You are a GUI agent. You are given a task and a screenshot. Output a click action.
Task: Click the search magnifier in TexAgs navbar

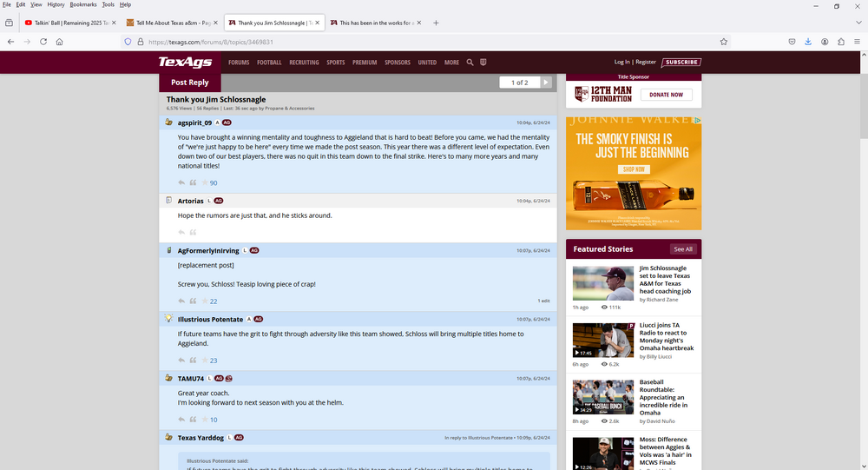[x=470, y=63]
